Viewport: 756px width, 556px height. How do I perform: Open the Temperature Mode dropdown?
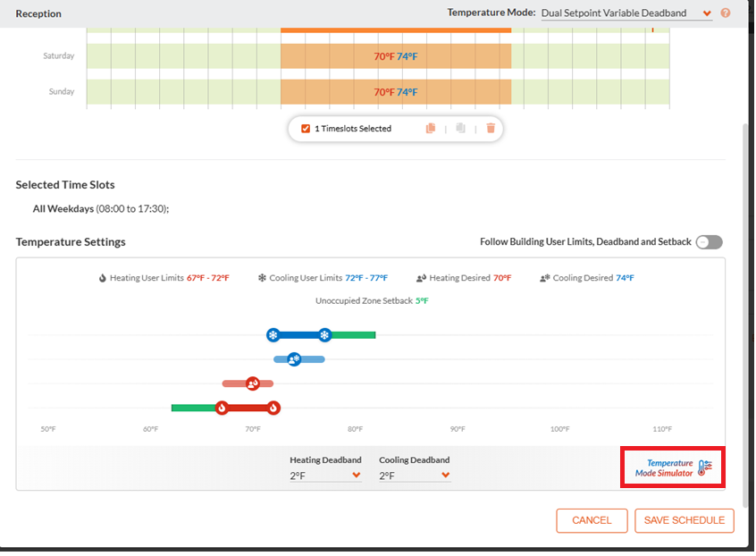click(x=626, y=13)
